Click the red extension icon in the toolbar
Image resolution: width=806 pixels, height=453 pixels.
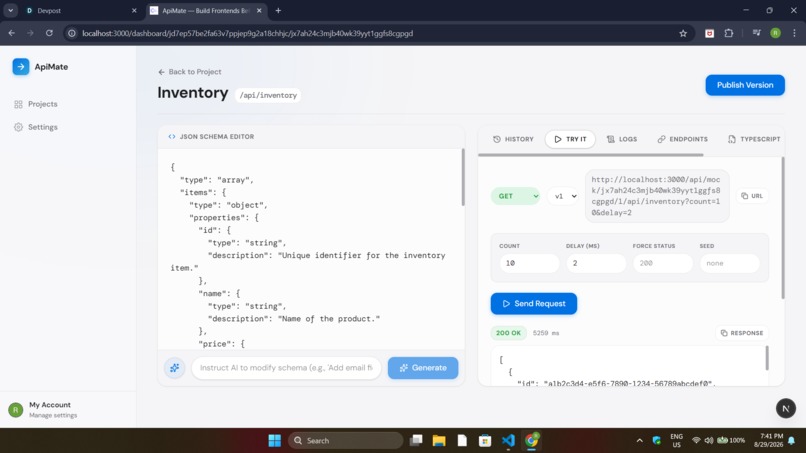[709, 33]
